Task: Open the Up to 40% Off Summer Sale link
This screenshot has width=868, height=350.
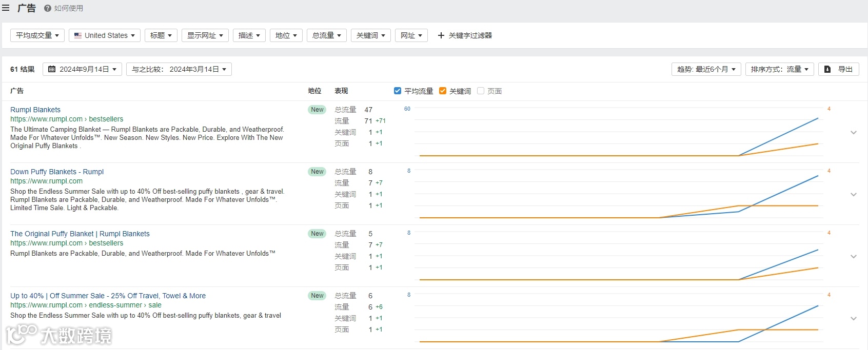Action: click(x=108, y=296)
